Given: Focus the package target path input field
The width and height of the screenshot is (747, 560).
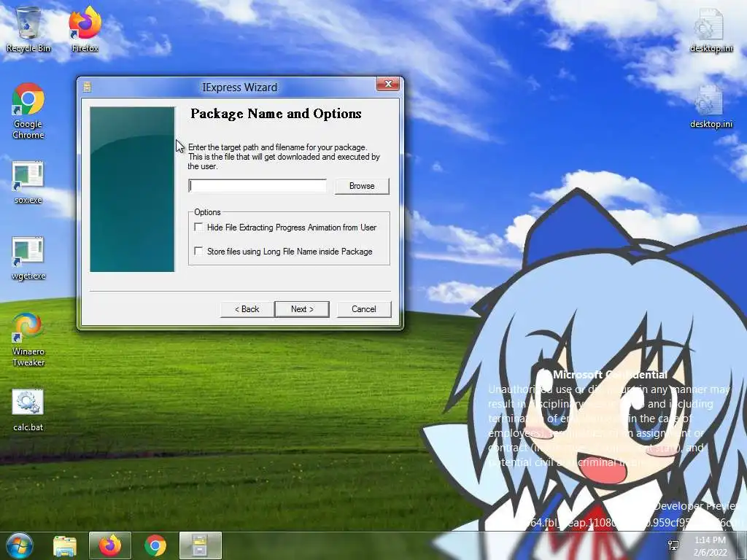Looking at the screenshot, I should pos(258,186).
